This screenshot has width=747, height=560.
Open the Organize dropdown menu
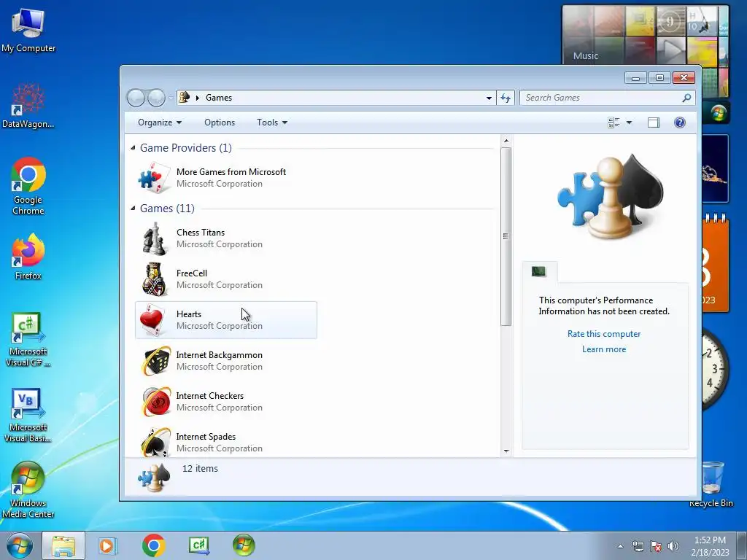click(x=160, y=122)
